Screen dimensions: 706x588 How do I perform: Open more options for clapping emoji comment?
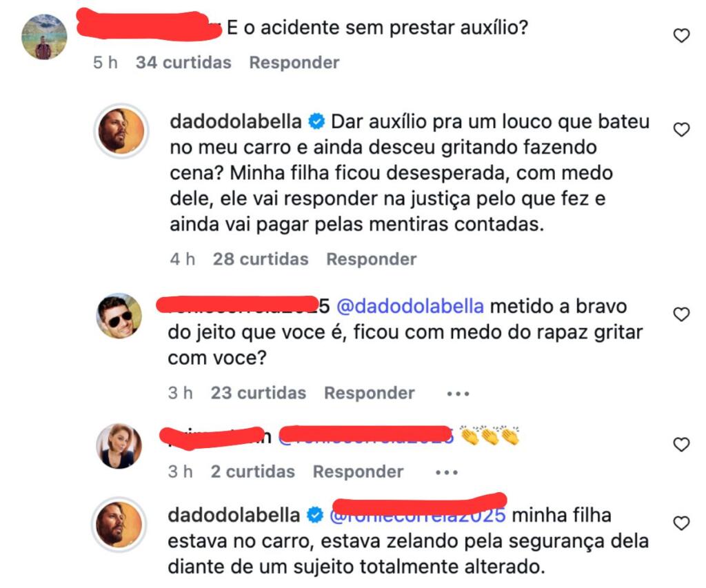pyautogui.click(x=447, y=473)
